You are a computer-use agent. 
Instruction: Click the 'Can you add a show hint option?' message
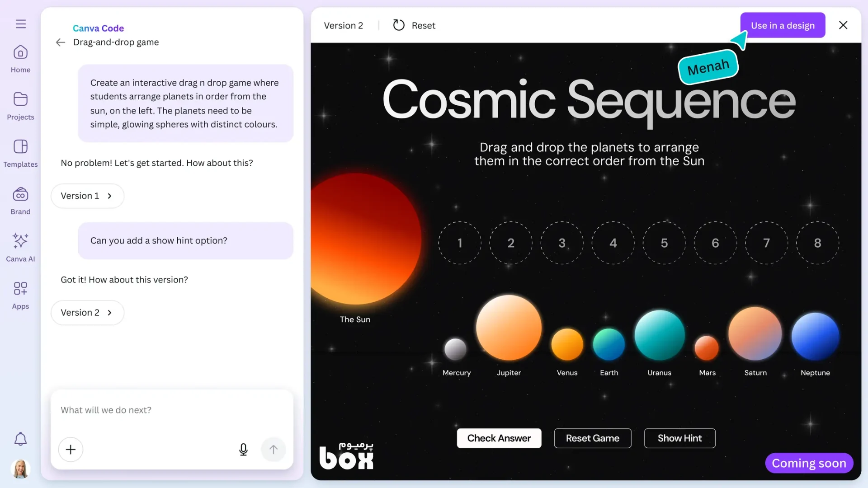pyautogui.click(x=185, y=241)
